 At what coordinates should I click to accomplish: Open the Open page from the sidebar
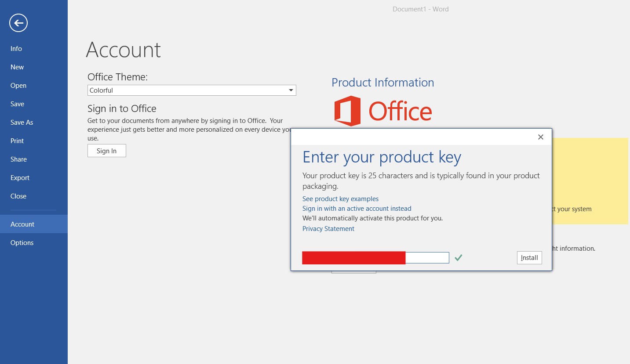(x=18, y=85)
